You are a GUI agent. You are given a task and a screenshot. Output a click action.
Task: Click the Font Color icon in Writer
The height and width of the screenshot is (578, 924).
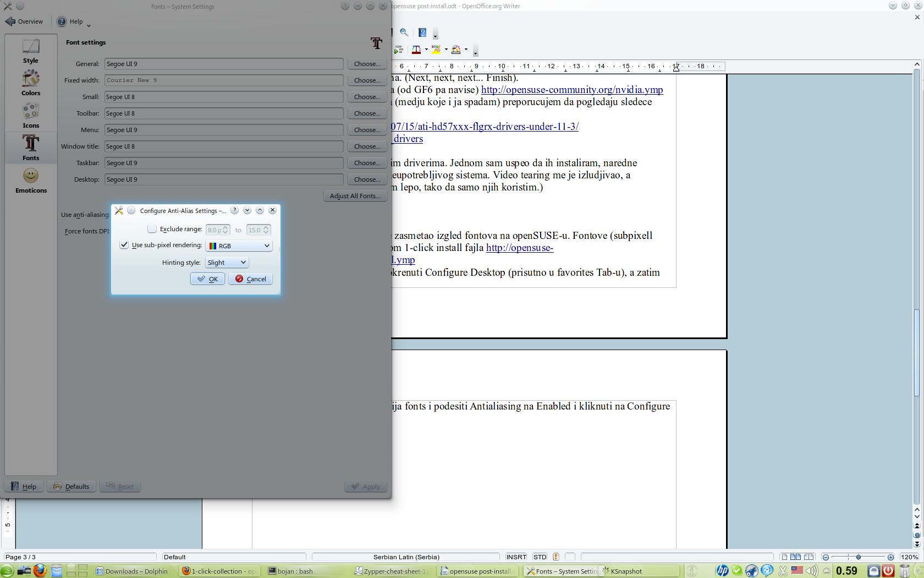click(x=416, y=50)
